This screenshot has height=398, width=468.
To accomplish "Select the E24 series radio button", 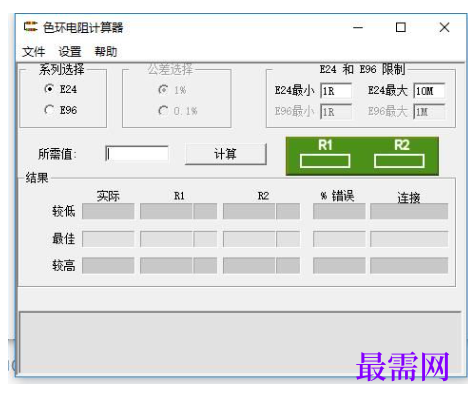I will pos(60,89).
